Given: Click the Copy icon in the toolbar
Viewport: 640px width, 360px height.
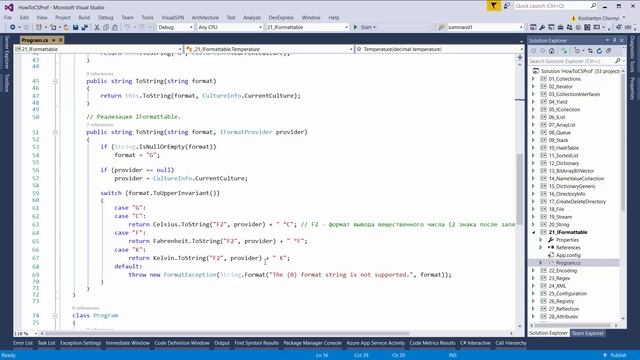Looking at the screenshot, I should [x=106, y=27].
